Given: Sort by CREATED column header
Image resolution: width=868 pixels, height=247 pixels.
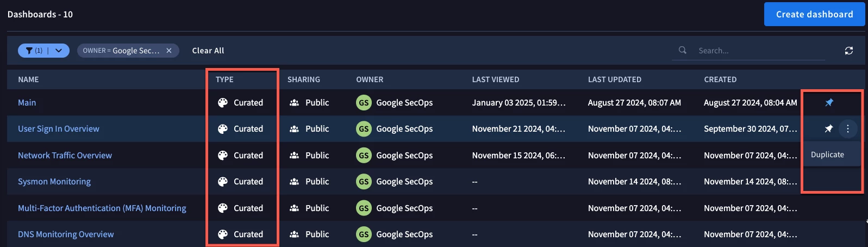Looking at the screenshot, I should click(x=720, y=79).
